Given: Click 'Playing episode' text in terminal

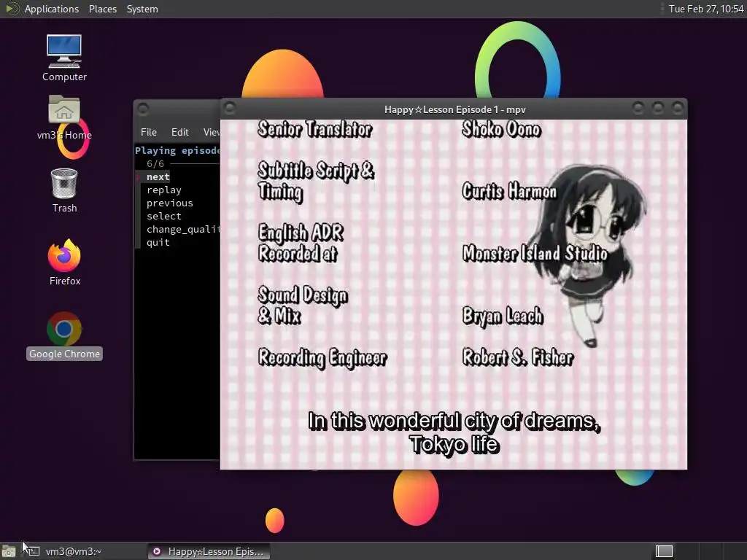Looking at the screenshot, I should point(177,150).
